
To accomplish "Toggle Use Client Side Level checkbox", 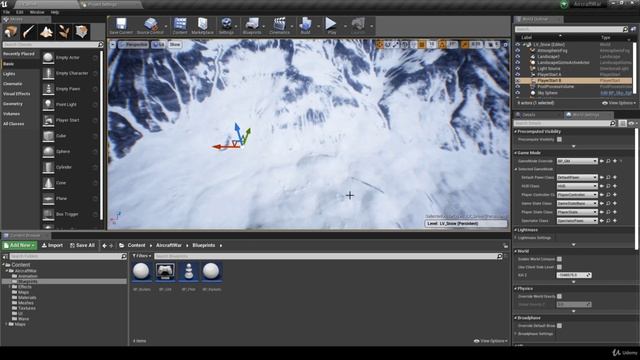I will click(559, 267).
